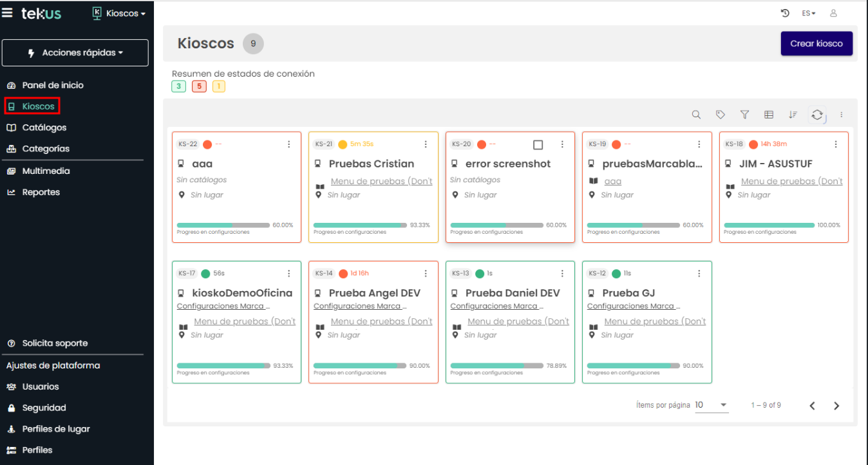
Task: Click the funnel filter icon
Action: point(744,115)
